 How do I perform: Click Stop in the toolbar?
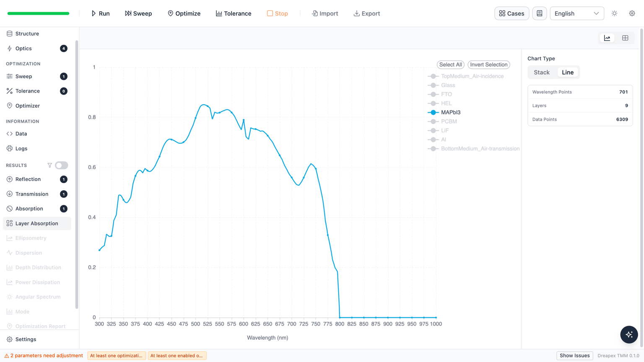278,13
